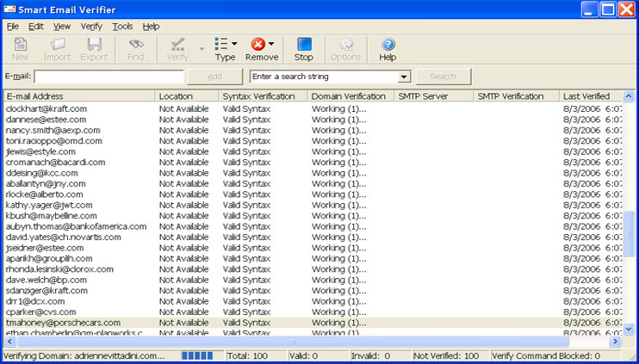Select the tmahoney@porschecars.com row
Screen dimensions: 639x364
tap(64, 323)
